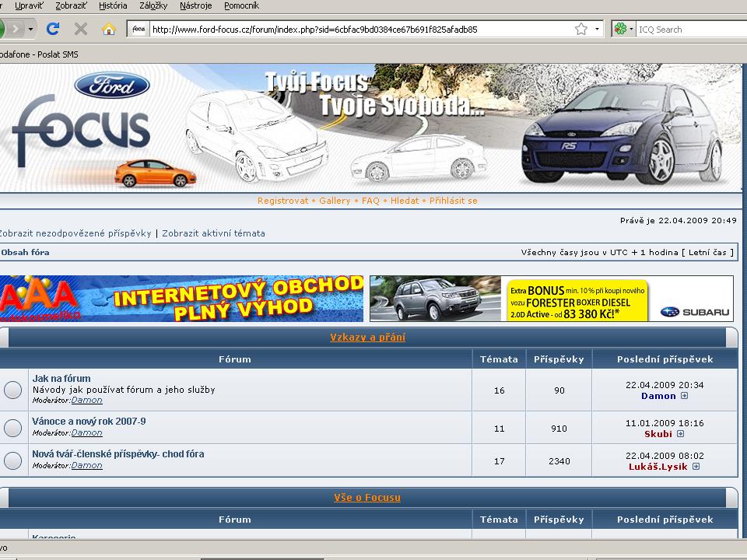Expand the address bar URL dropdown
The height and width of the screenshot is (560, 747).
click(x=598, y=30)
